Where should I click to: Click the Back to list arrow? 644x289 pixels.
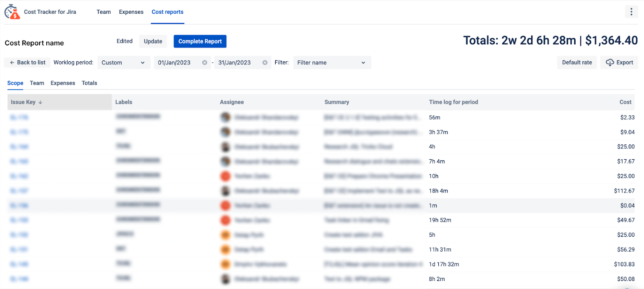point(12,63)
